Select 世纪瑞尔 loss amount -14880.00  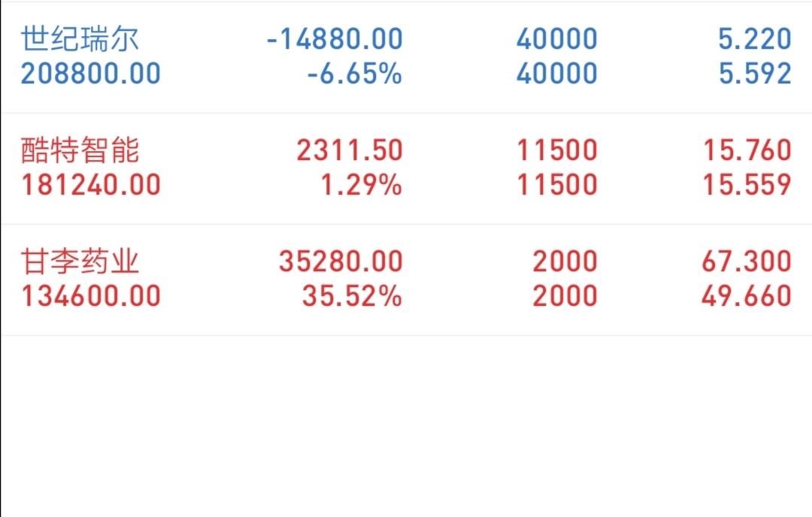[x=335, y=38]
